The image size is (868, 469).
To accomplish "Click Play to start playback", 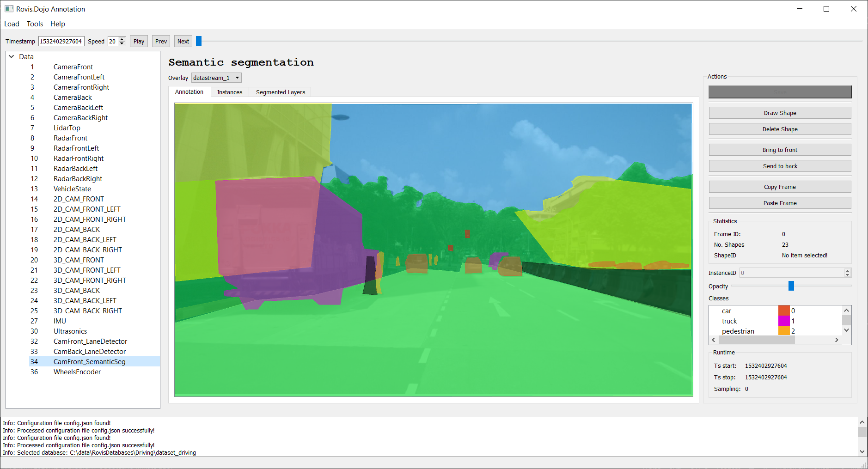I will (x=138, y=41).
